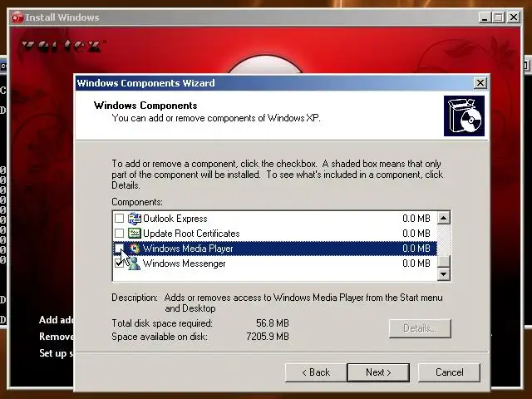Viewport: 532px width, 399px height.
Task: Check the Outlook Express checkbox
Action: click(119, 218)
